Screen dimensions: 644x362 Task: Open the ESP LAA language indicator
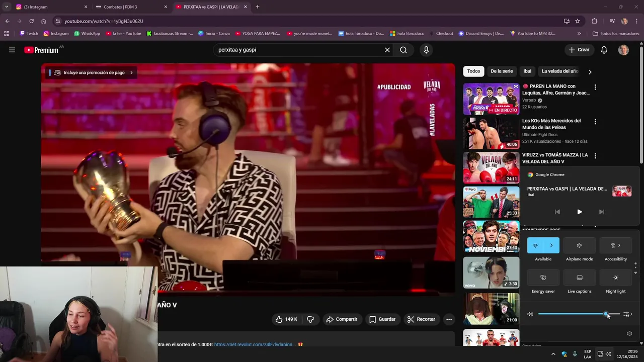tap(588, 354)
